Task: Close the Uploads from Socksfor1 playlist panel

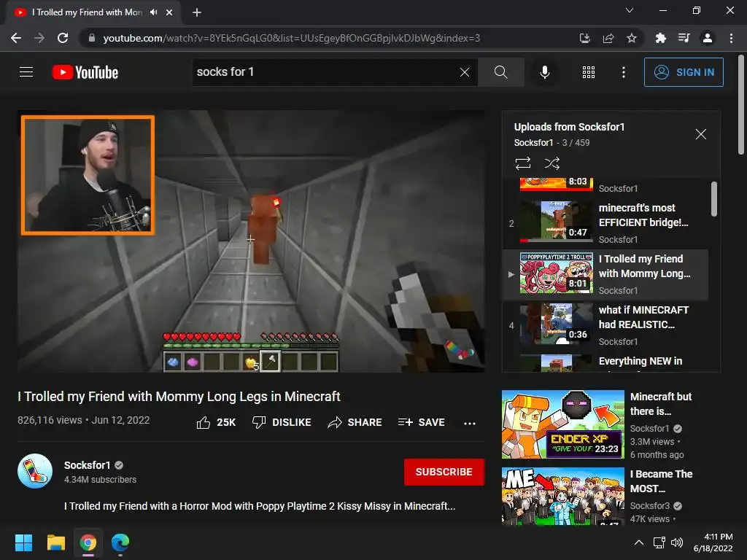Action: point(700,134)
